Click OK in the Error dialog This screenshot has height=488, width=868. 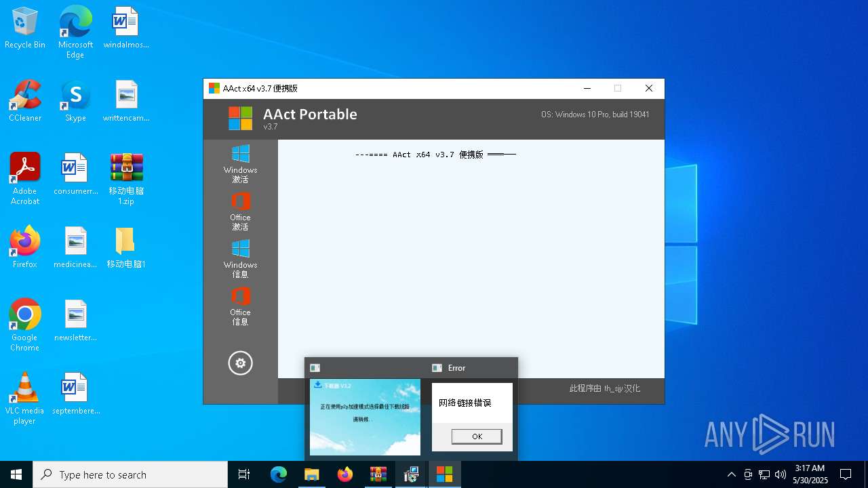pyautogui.click(x=477, y=436)
